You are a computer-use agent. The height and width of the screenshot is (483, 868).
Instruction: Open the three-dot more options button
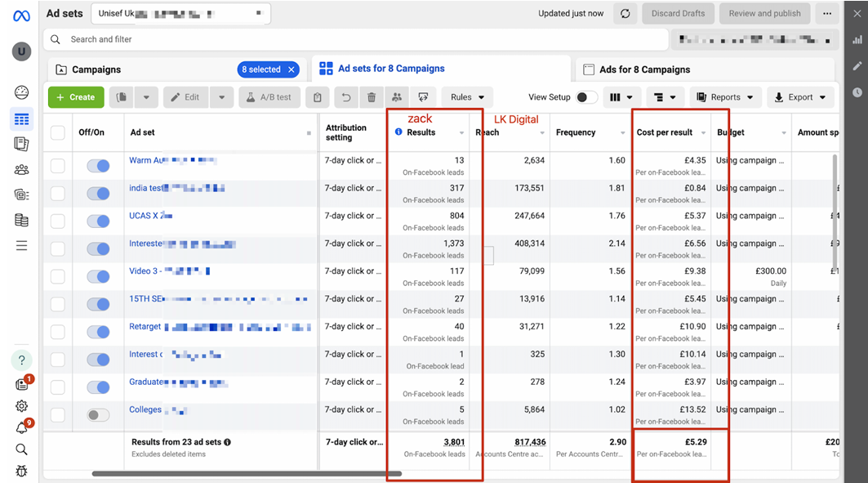(x=827, y=14)
